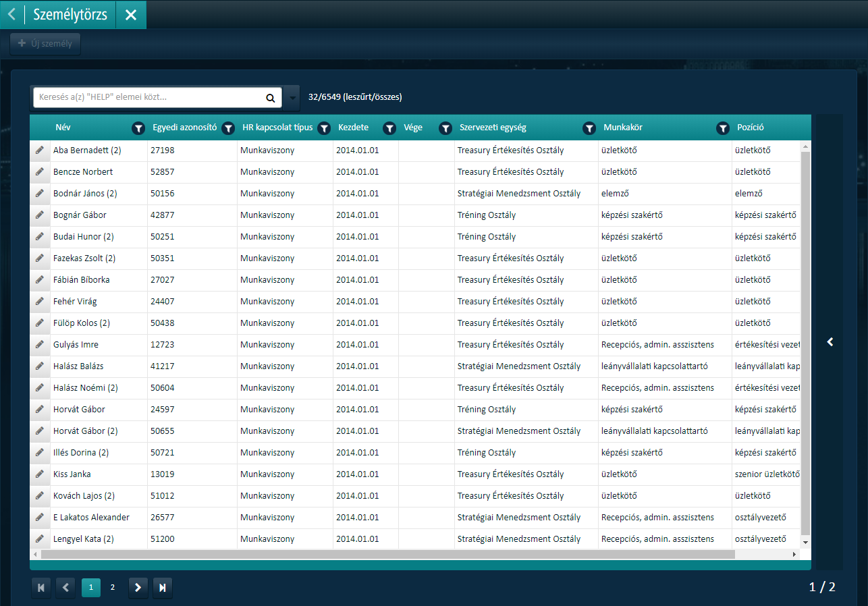Edit Gulyás Imre using the pencil icon
The height and width of the screenshot is (606, 868).
pos(40,344)
